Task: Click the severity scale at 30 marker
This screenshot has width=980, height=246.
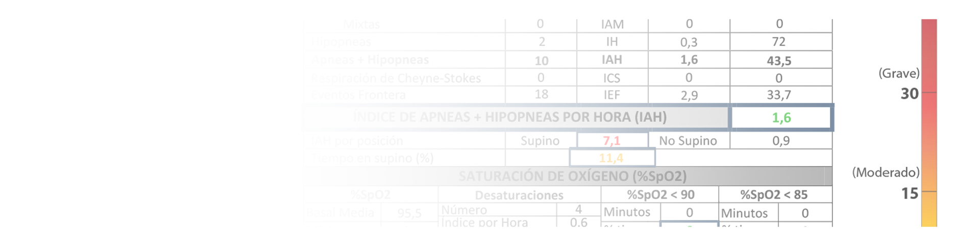Action: click(x=910, y=93)
